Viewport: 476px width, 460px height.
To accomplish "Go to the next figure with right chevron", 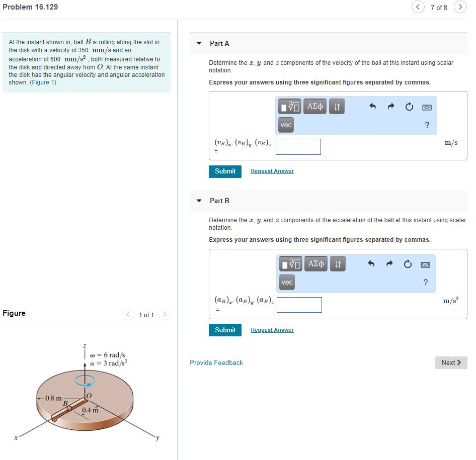I will [165, 315].
